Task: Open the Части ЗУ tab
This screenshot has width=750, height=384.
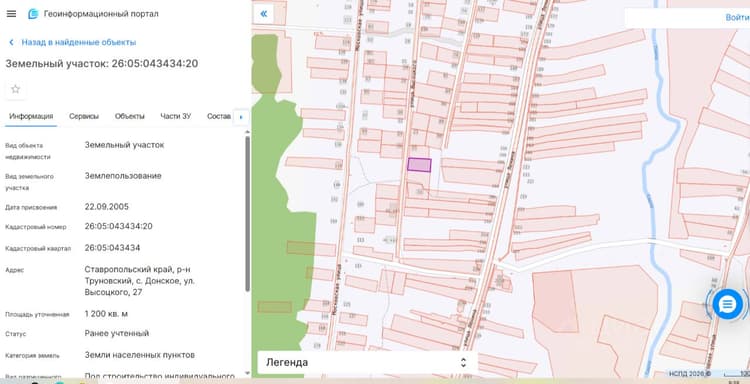Action: (x=176, y=116)
